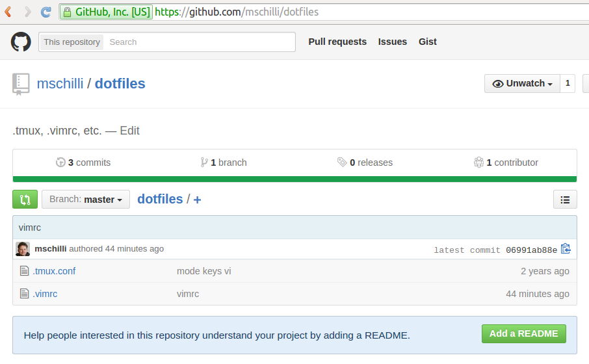Click the watchers count 1 badge

[x=568, y=83]
